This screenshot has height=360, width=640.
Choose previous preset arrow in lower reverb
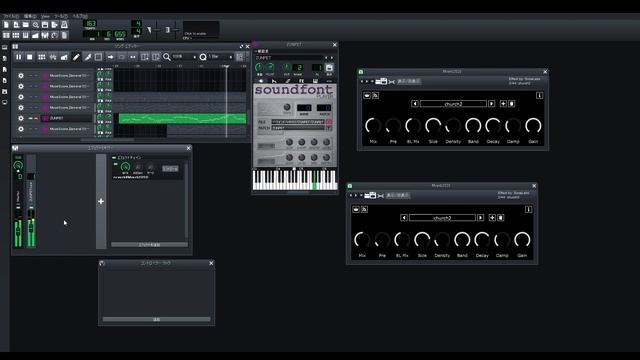click(x=404, y=218)
